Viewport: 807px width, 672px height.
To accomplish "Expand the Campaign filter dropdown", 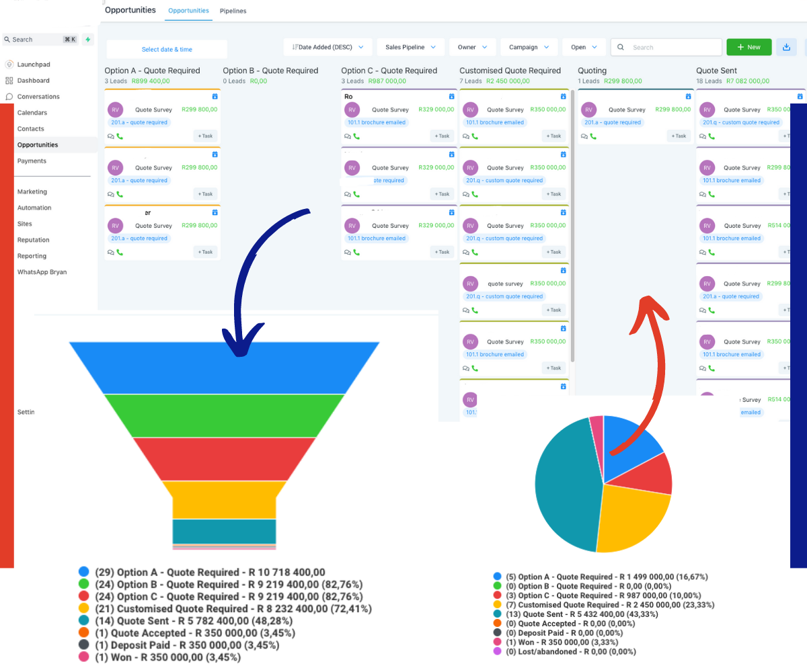I will [529, 47].
